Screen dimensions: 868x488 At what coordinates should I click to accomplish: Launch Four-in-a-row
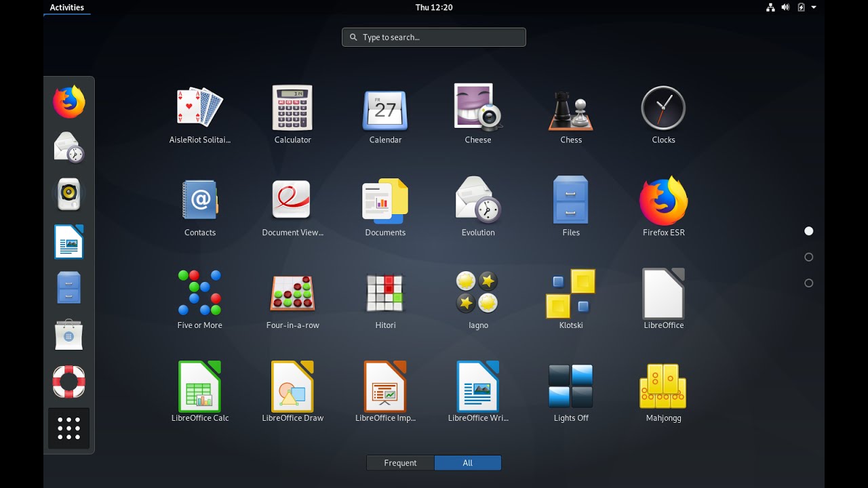pos(292,293)
